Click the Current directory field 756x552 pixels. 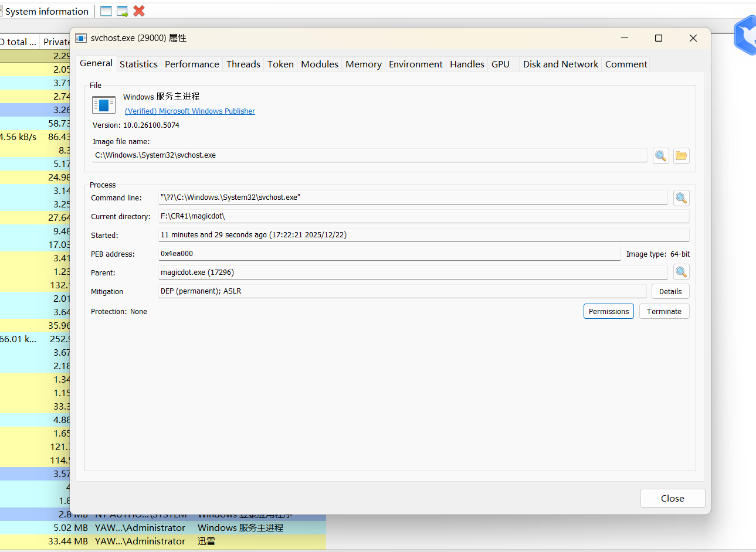423,216
